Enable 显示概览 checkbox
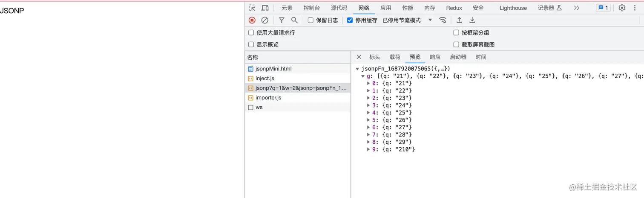The height and width of the screenshot is (198, 644). click(251, 44)
